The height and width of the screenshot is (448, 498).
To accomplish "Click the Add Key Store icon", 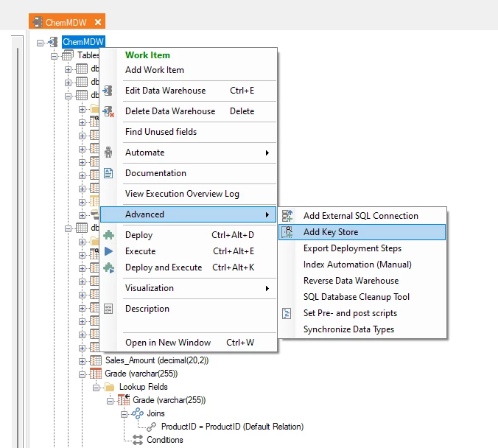I will [287, 232].
